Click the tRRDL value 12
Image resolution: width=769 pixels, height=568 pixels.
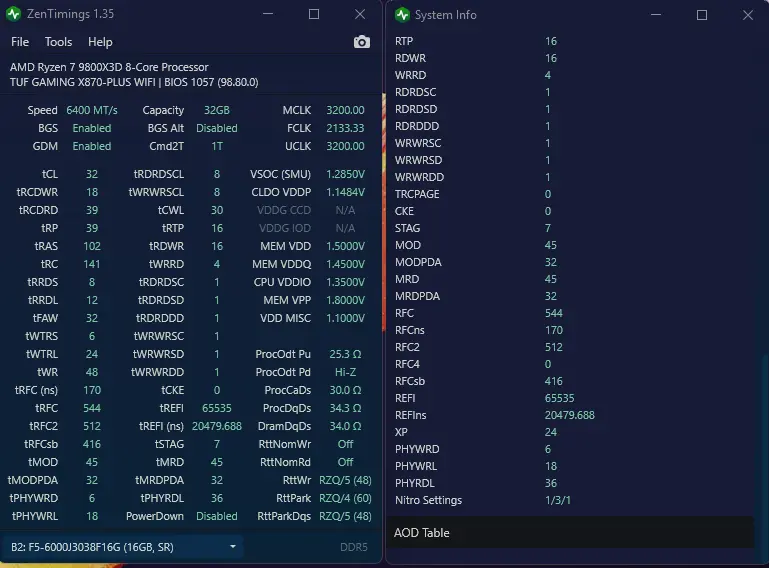point(92,300)
